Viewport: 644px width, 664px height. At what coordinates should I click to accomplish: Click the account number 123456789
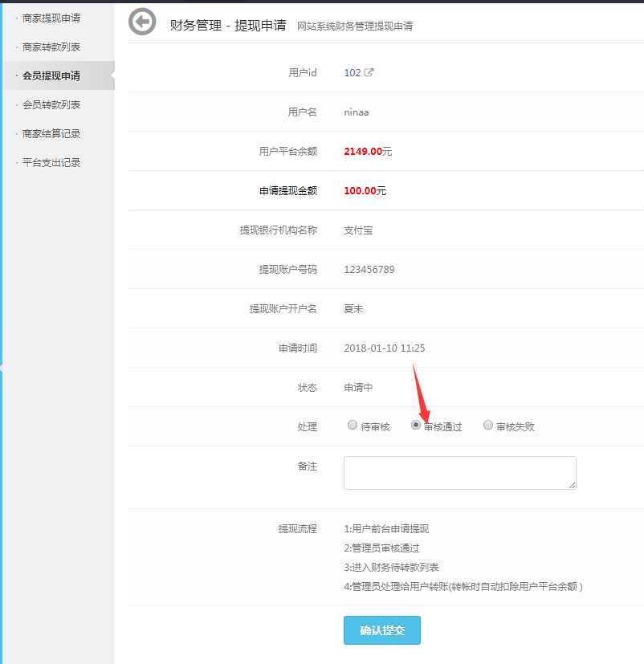click(369, 270)
